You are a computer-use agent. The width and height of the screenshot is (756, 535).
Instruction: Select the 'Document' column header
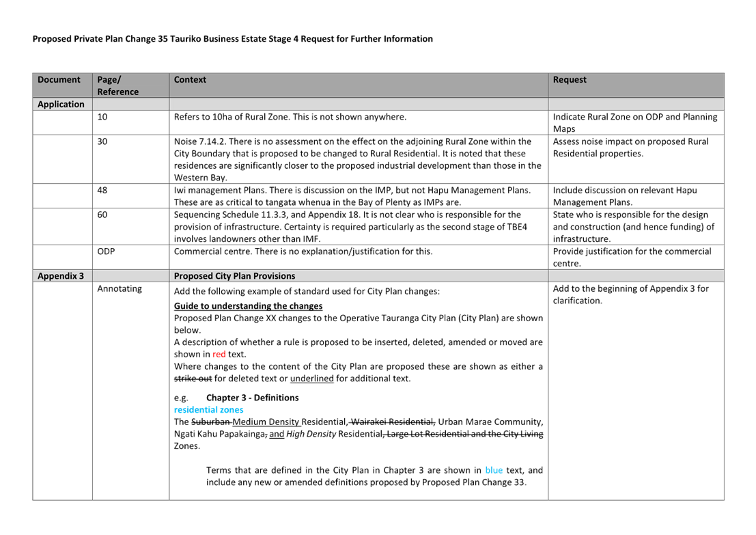point(59,80)
